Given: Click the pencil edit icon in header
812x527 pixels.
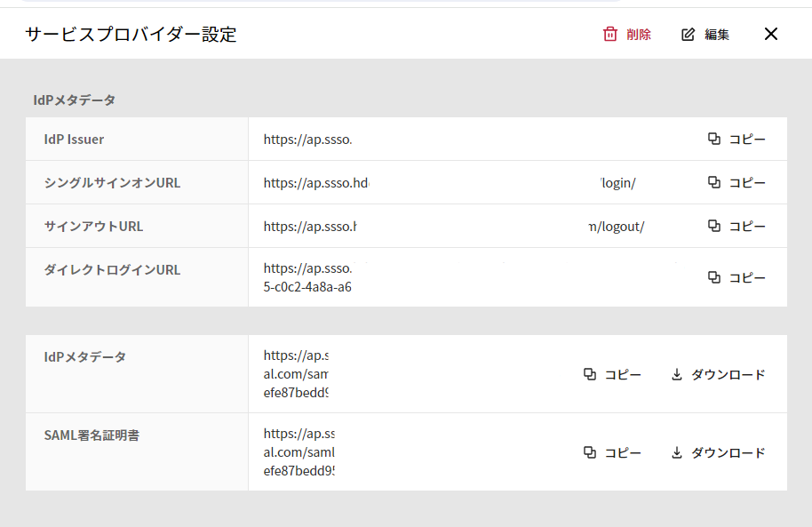Looking at the screenshot, I should 688,35.
